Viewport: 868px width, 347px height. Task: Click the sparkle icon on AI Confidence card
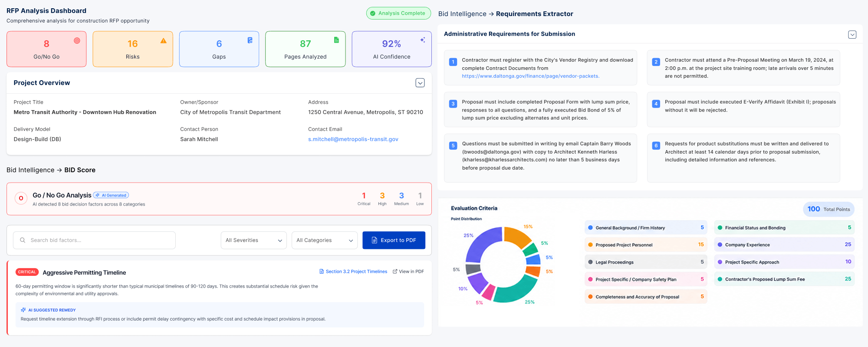(423, 40)
